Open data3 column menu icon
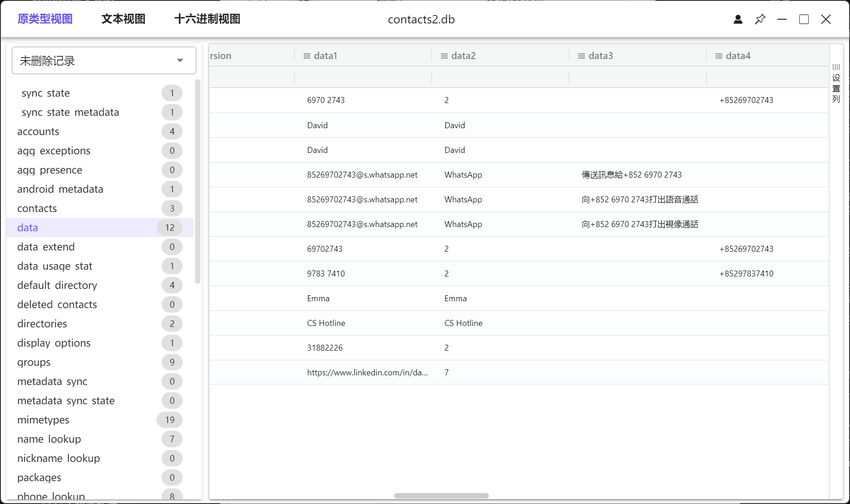 (x=581, y=56)
